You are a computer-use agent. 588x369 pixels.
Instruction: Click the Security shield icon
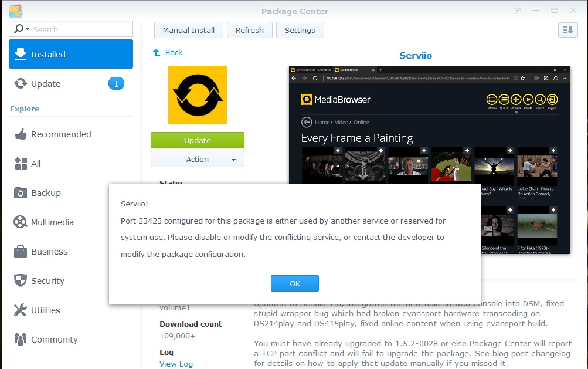click(x=21, y=280)
